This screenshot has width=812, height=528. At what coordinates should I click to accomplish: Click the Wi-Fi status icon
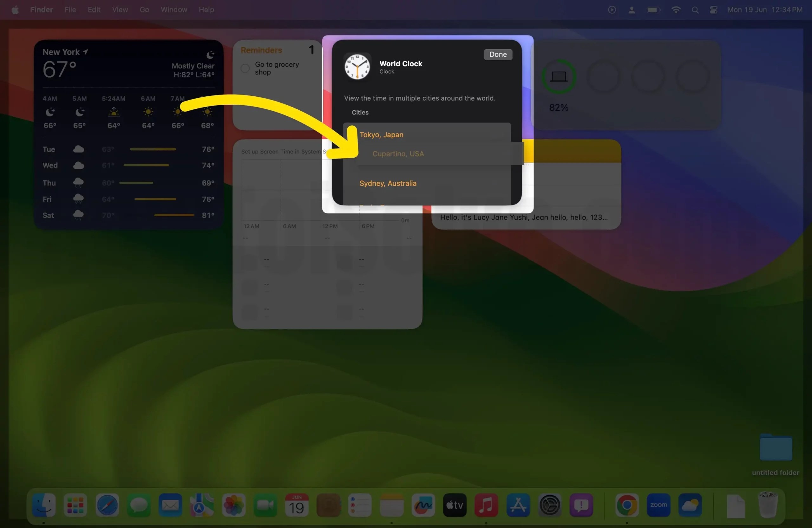coord(676,10)
